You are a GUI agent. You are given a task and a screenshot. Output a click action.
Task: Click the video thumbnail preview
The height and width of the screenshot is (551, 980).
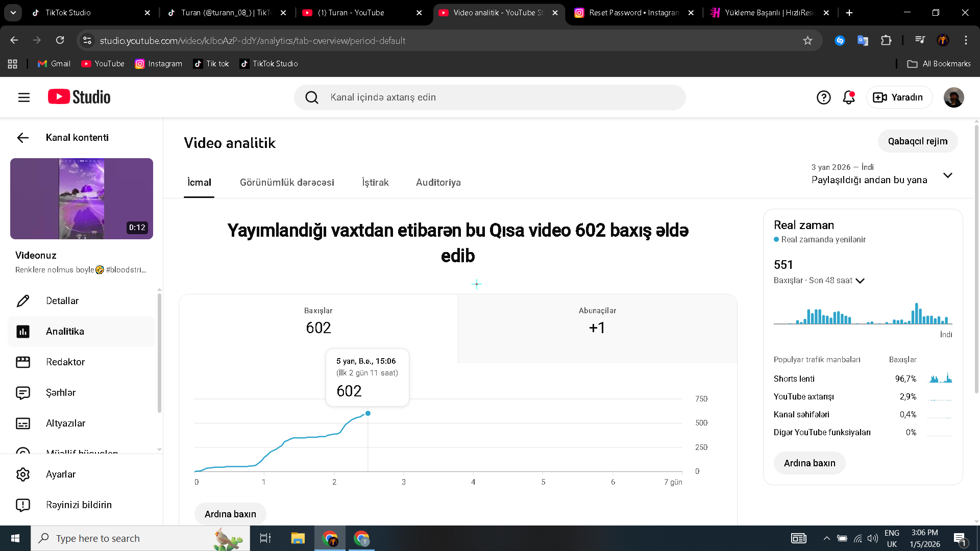tap(82, 198)
